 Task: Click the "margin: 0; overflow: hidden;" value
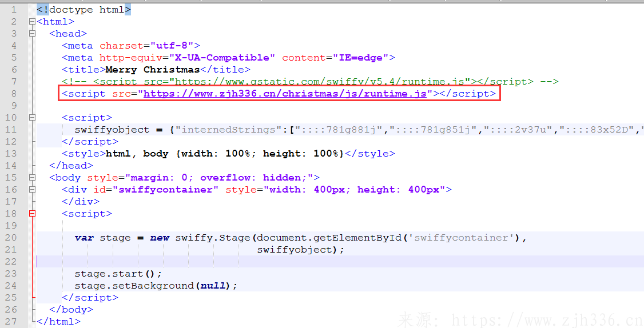click(x=219, y=177)
